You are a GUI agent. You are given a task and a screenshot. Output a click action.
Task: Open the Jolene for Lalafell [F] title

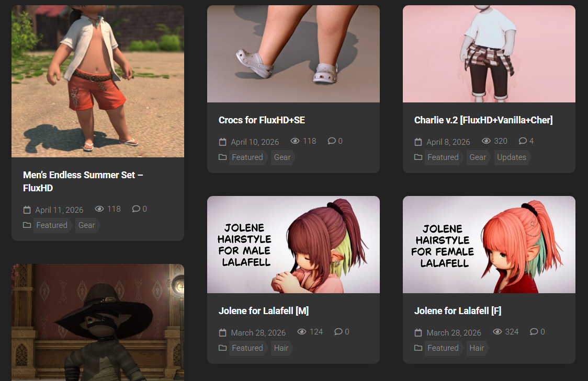pyautogui.click(x=458, y=310)
